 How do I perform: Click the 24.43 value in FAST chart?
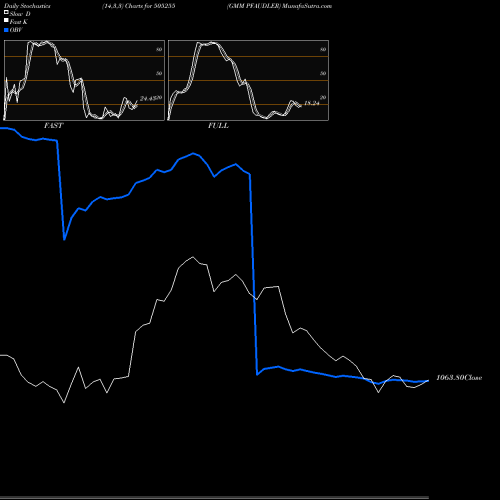[x=148, y=99]
